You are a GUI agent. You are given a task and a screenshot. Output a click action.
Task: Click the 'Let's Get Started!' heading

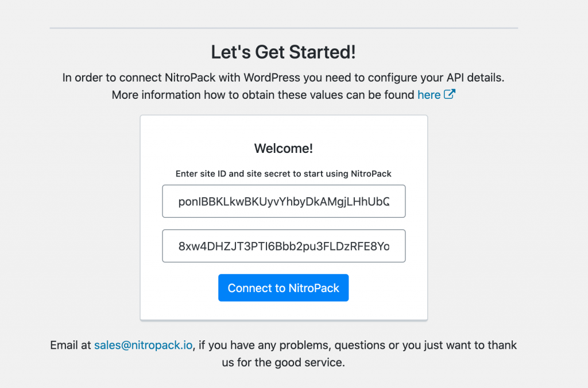(284, 52)
